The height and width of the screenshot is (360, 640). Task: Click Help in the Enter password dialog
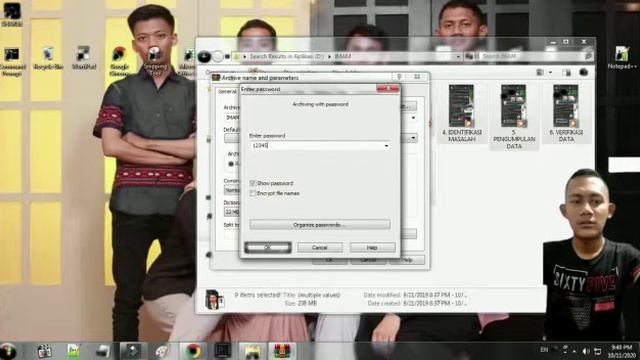point(372,247)
